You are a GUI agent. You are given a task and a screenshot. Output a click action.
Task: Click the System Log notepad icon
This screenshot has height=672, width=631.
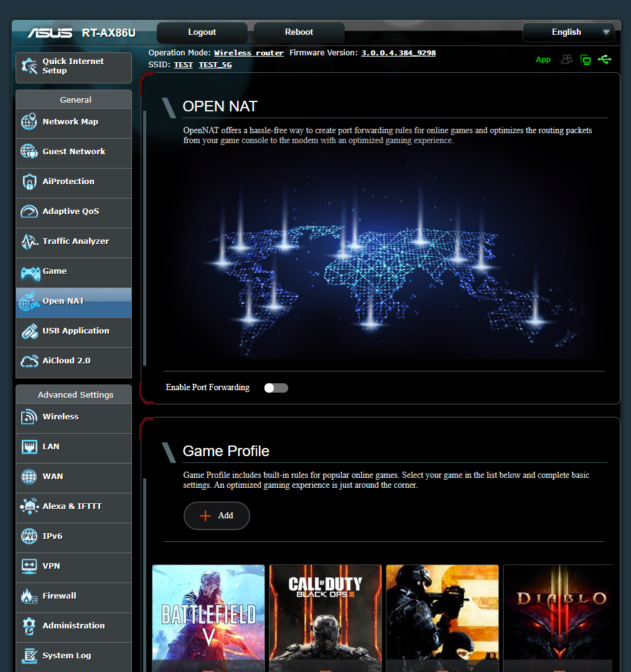click(29, 656)
